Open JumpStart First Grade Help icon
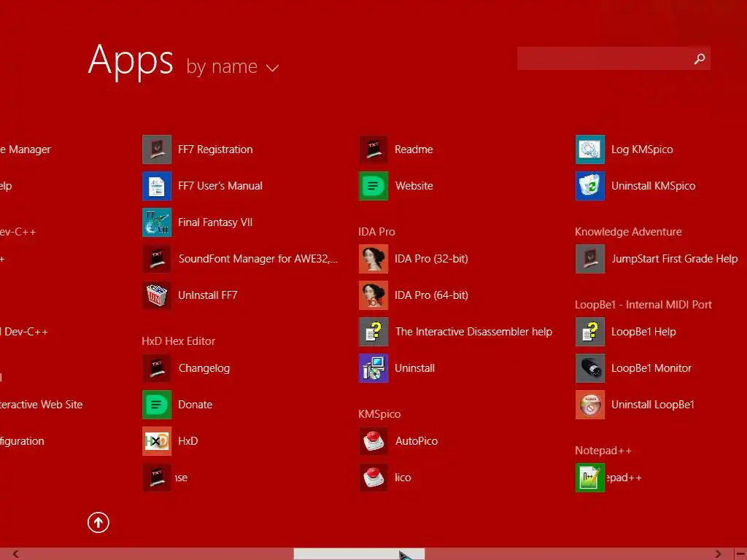747x560 pixels. point(590,259)
